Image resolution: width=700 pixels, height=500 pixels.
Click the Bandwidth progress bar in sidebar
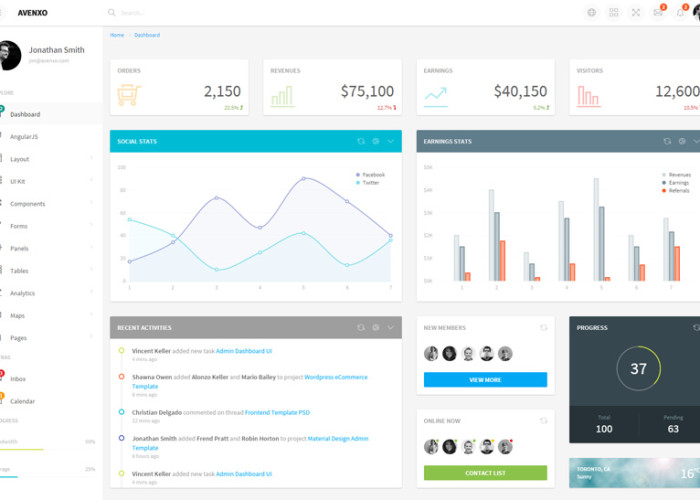(x=48, y=449)
